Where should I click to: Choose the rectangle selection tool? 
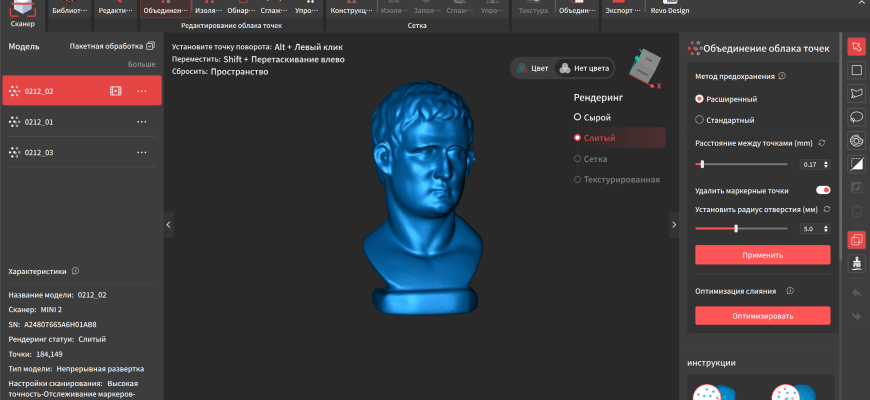[856, 70]
